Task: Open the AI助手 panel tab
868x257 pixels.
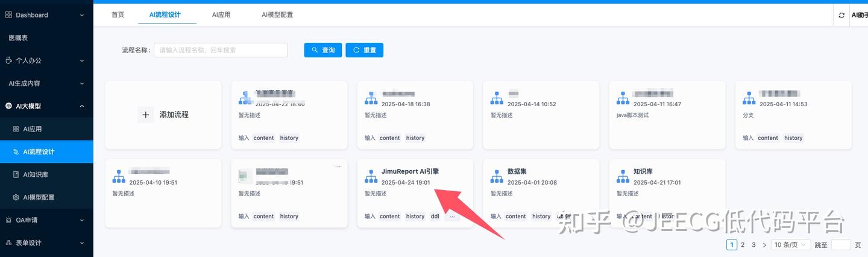Action: (859, 15)
